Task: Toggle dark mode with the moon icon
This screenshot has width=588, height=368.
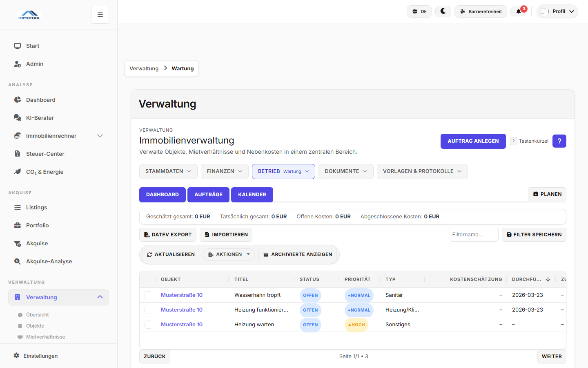Action: point(443,11)
